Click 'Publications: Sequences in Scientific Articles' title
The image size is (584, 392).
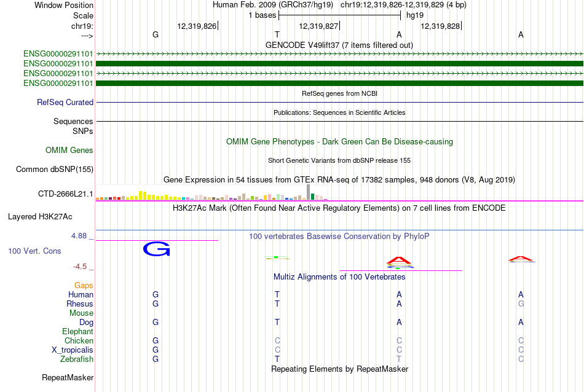339,112
